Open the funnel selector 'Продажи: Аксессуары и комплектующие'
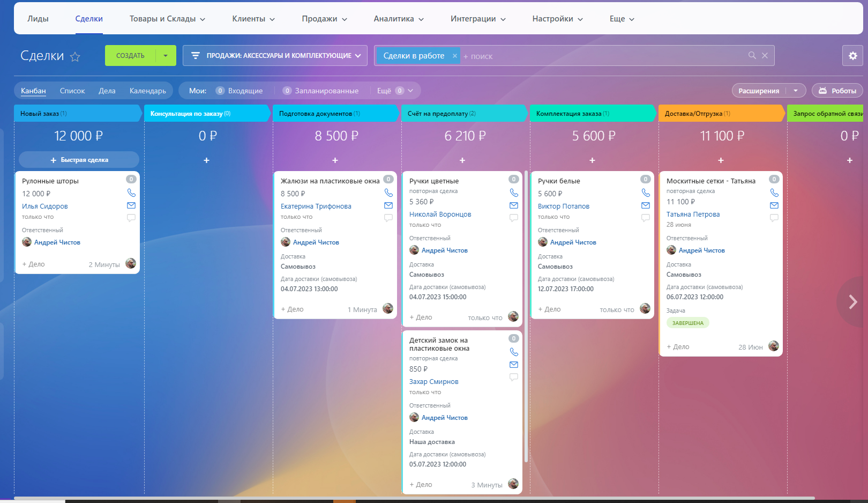 coord(275,56)
